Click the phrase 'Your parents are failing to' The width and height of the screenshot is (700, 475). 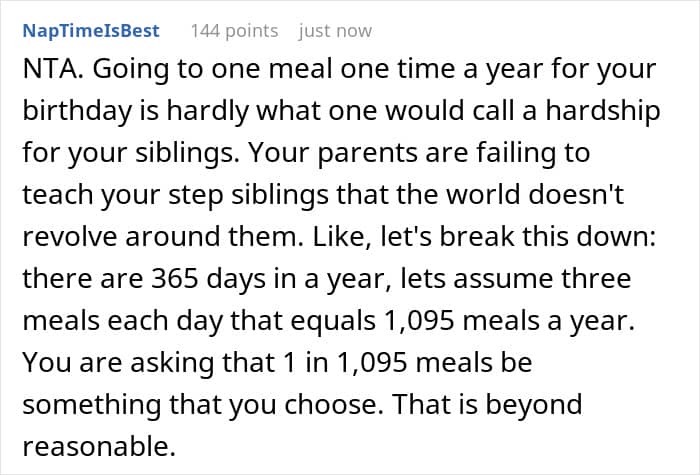(419, 153)
